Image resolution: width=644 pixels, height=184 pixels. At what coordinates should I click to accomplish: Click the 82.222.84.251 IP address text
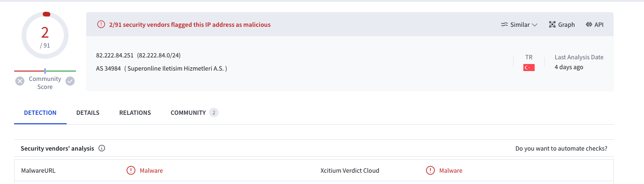pos(115,56)
